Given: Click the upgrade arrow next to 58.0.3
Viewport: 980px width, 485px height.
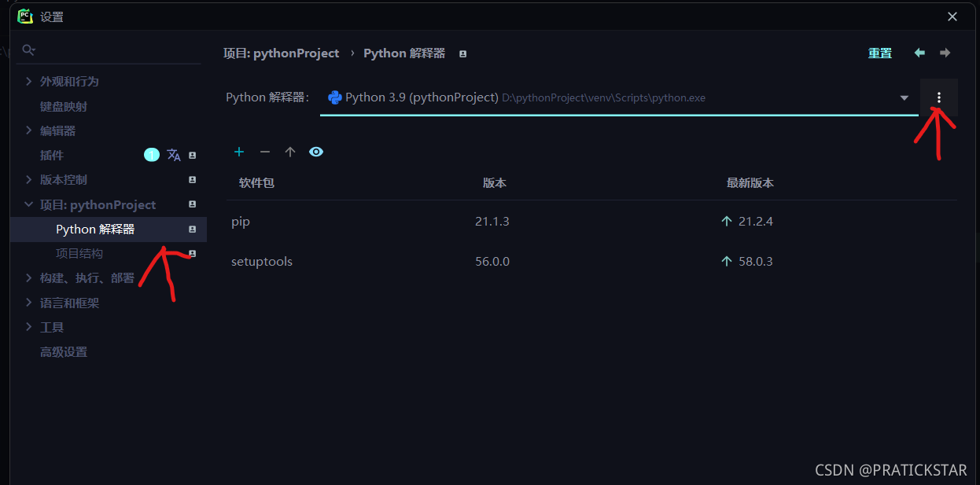Looking at the screenshot, I should [x=727, y=261].
